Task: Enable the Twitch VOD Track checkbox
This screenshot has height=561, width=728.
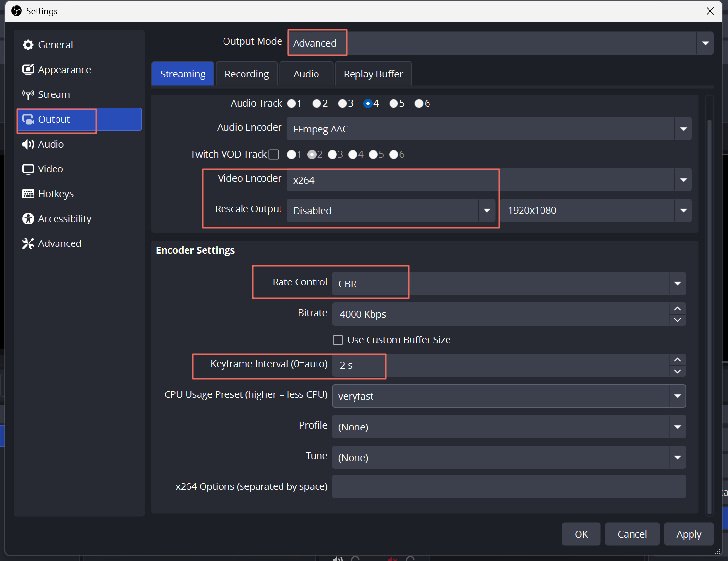Action: [x=274, y=154]
